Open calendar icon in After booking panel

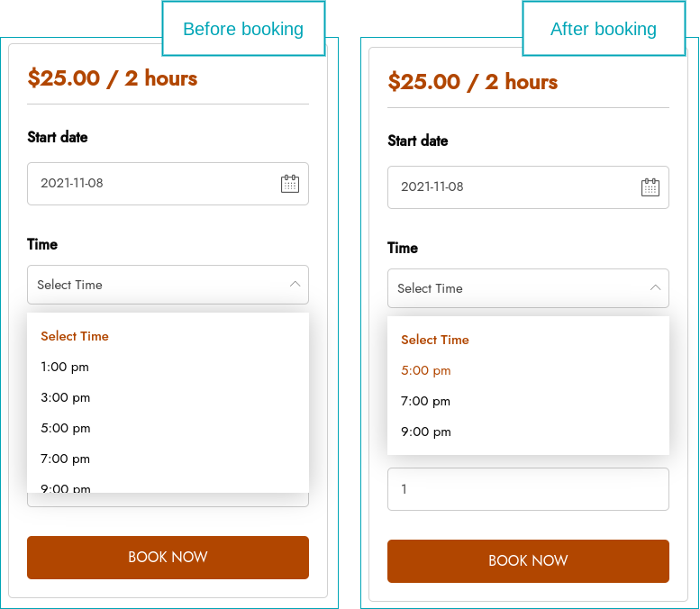[650, 187]
